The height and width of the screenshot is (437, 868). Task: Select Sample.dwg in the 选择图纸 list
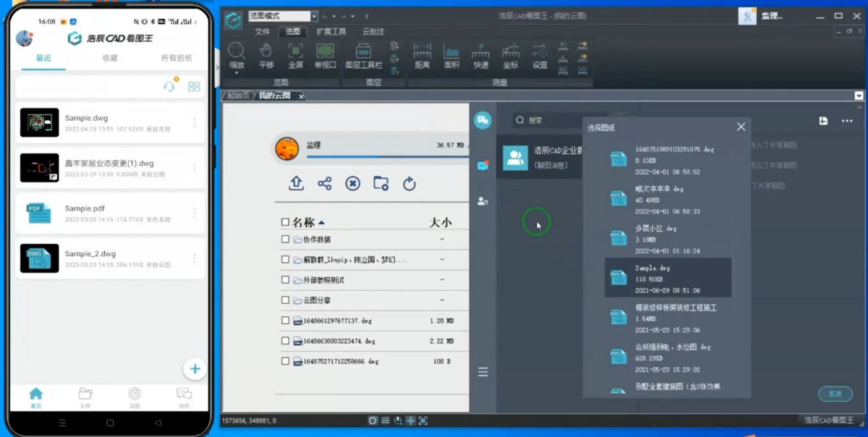pos(668,278)
